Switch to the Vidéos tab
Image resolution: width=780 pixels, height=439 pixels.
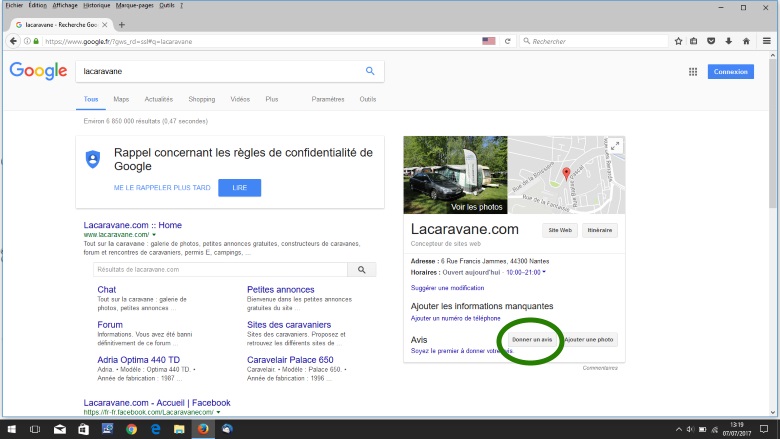pos(240,99)
